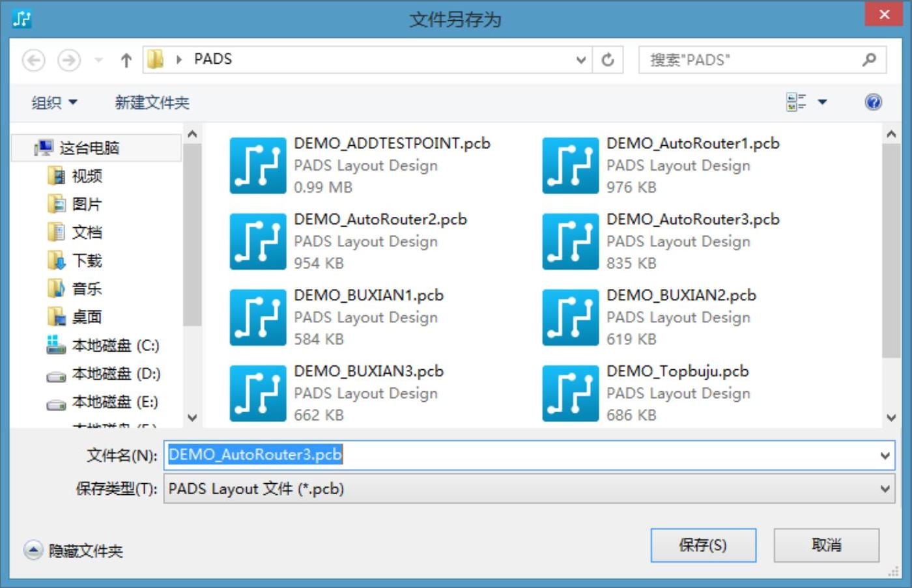Click the 文档 folder icon
This screenshot has height=588, width=912.
point(57,232)
